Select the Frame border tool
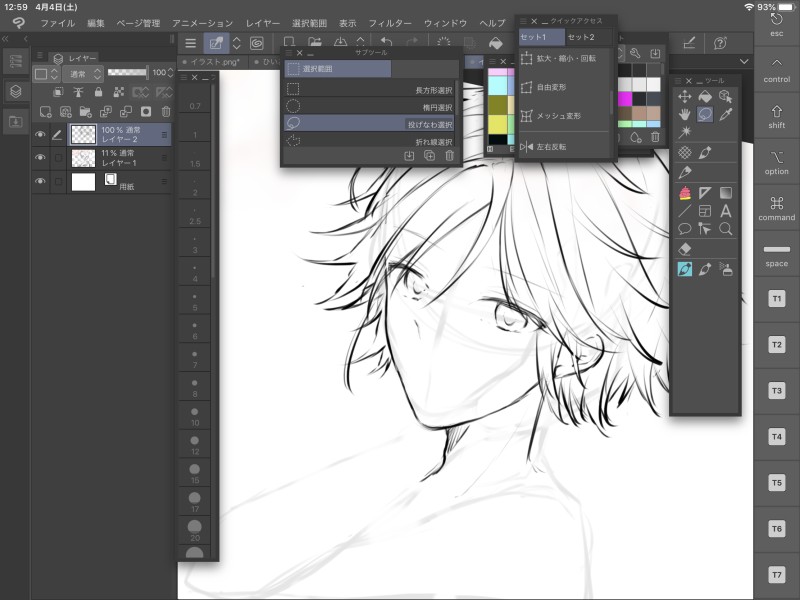 705,211
